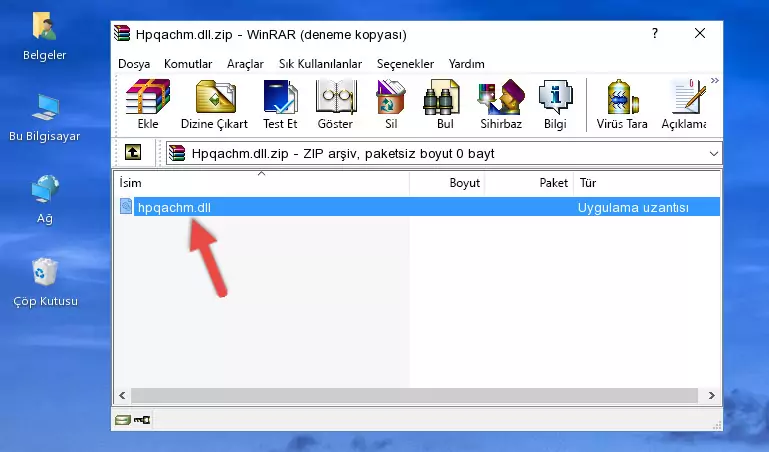
Task: Open the Dosya menu
Action: (x=134, y=64)
